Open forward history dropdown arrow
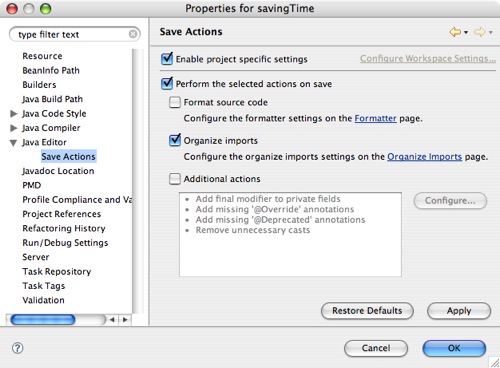500x368 pixels. (490, 32)
